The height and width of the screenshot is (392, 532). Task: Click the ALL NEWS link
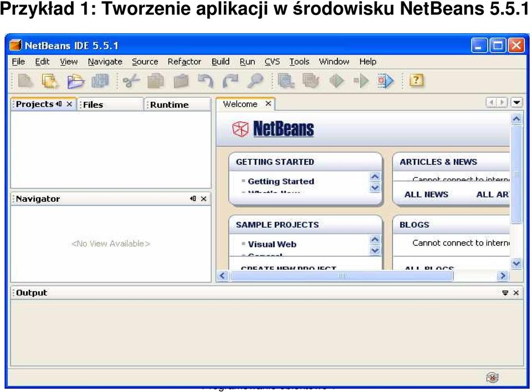point(426,194)
